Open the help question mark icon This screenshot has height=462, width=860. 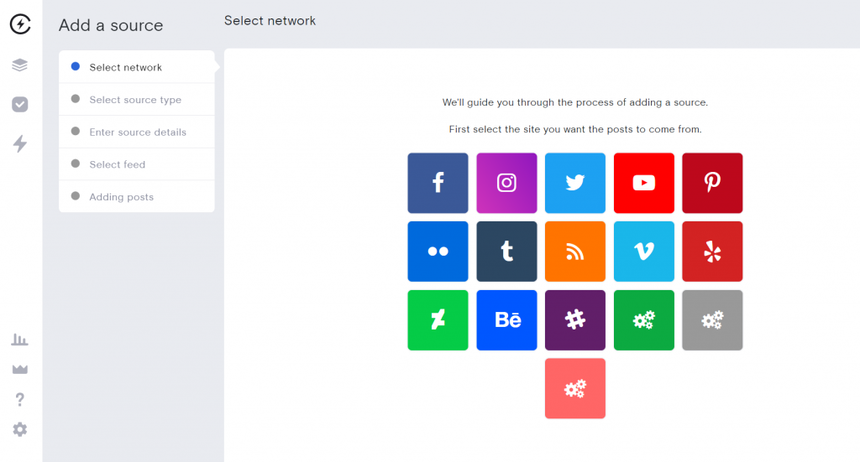(20, 400)
